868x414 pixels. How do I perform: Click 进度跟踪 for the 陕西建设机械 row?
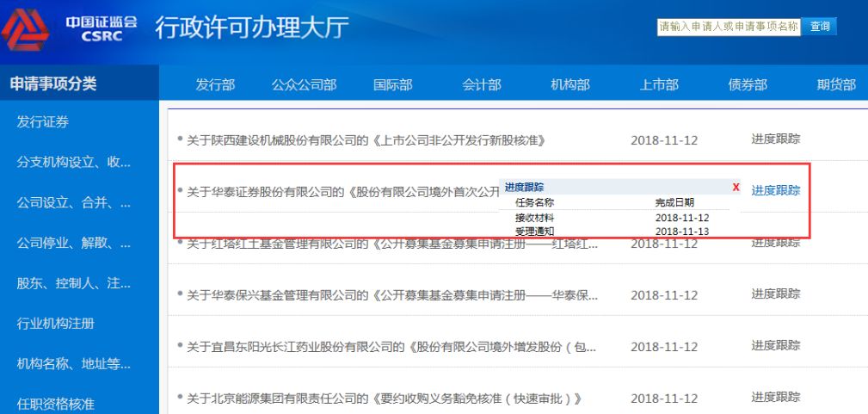(776, 139)
